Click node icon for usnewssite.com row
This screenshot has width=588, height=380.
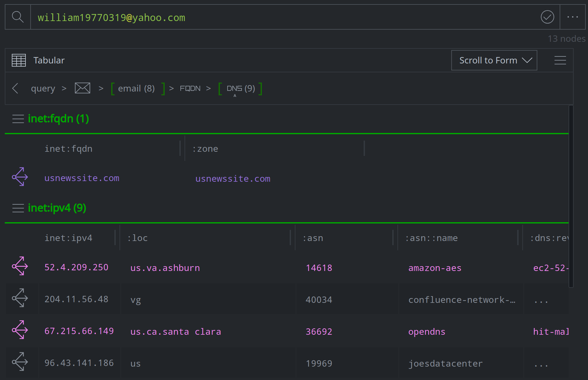[x=20, y=177]
